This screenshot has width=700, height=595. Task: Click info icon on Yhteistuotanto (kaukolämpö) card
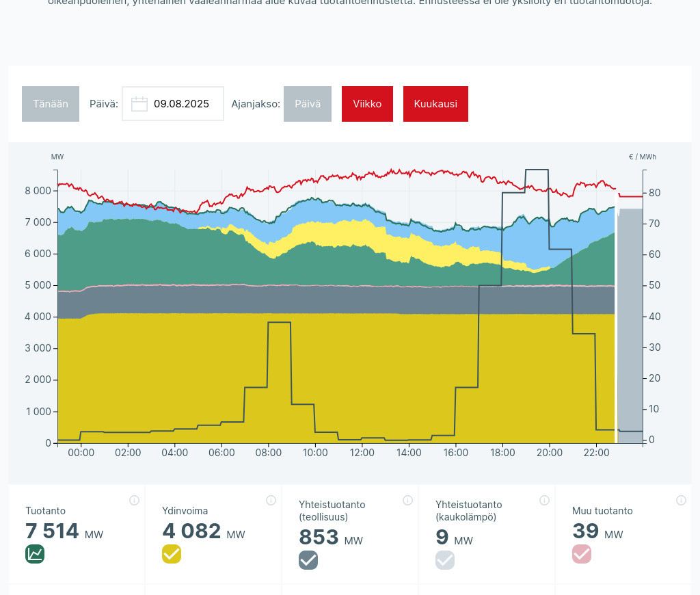pos(544,501)
